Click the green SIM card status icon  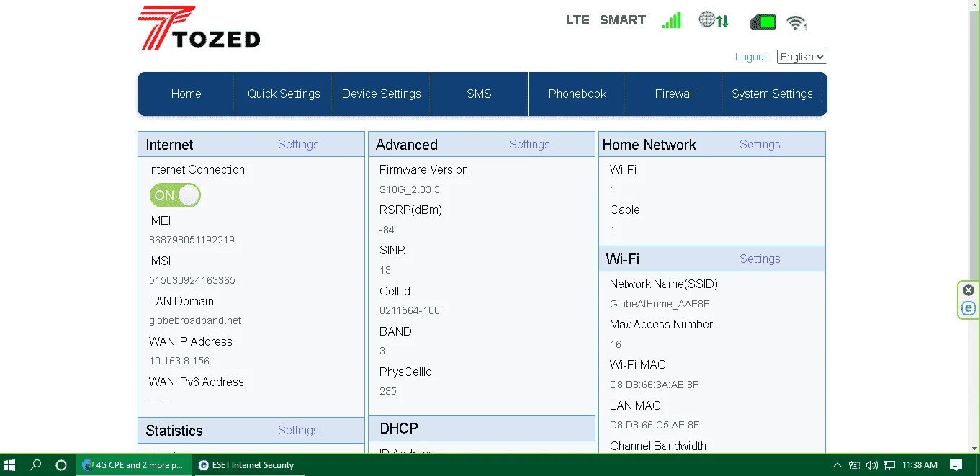763,22
